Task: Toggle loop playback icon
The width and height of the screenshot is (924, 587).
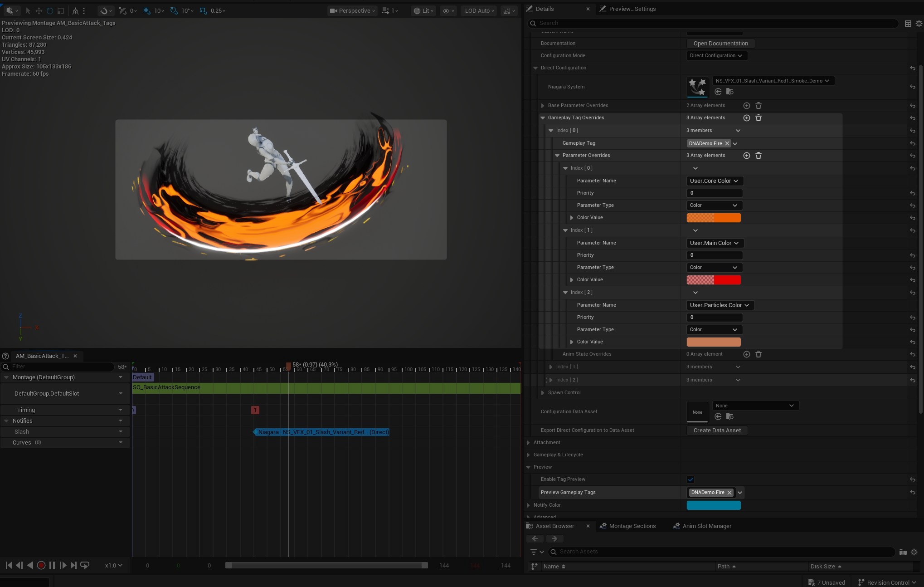Action: pyautogui.click(x=85, y=565)
